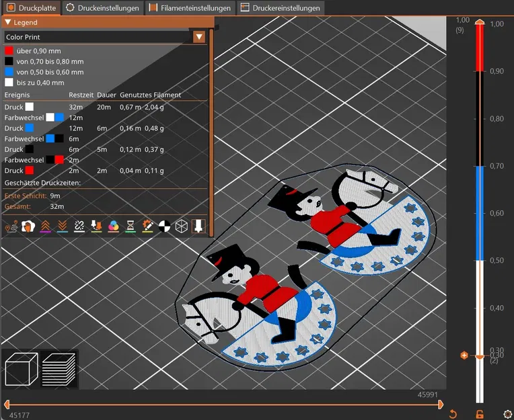Click Filamenteinstellungen tab spool icon
The height and width of the screenshot is (420, 514).
[x=153, y=7]
